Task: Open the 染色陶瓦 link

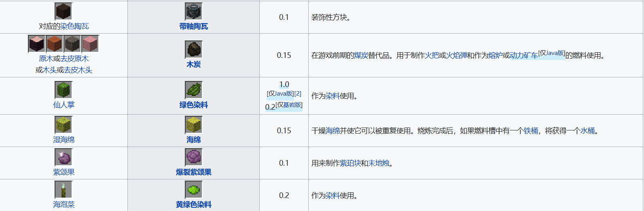Action: coord(74,26)
